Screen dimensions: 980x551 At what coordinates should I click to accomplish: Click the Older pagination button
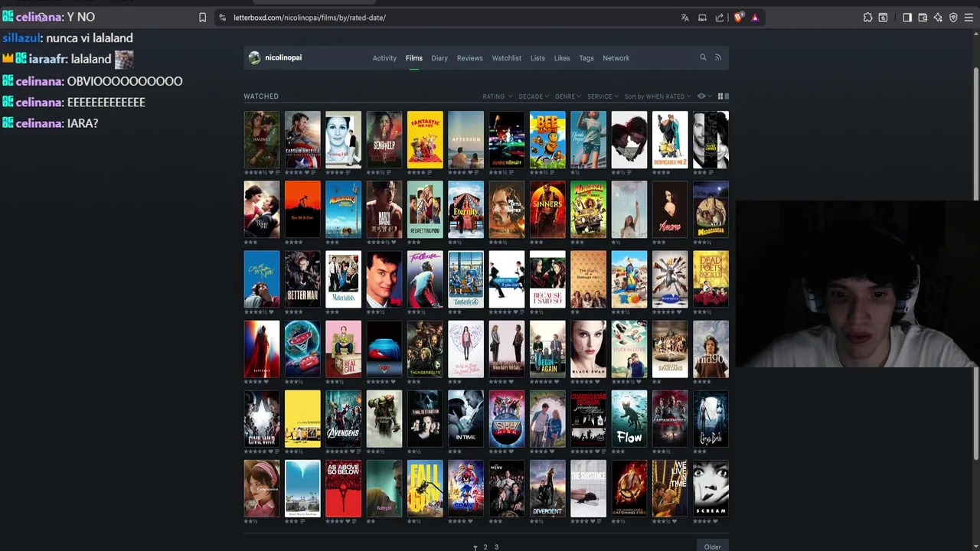[713, 546]
